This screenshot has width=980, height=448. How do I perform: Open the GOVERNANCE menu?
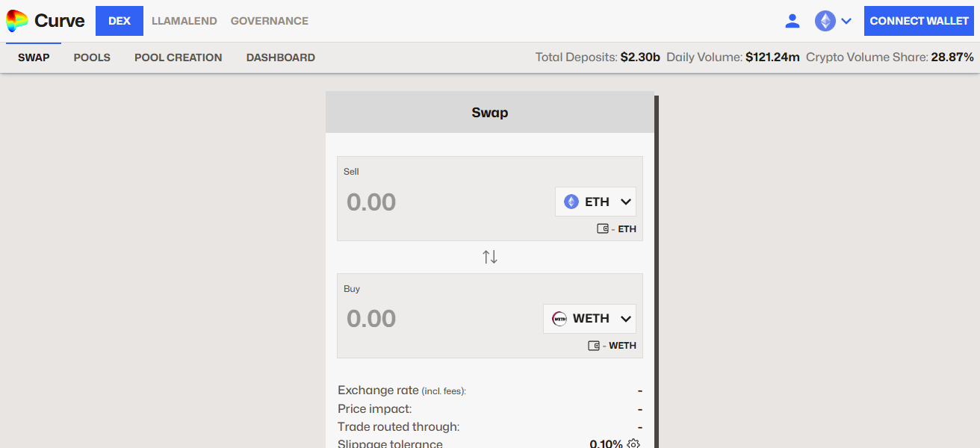[269, 20]
